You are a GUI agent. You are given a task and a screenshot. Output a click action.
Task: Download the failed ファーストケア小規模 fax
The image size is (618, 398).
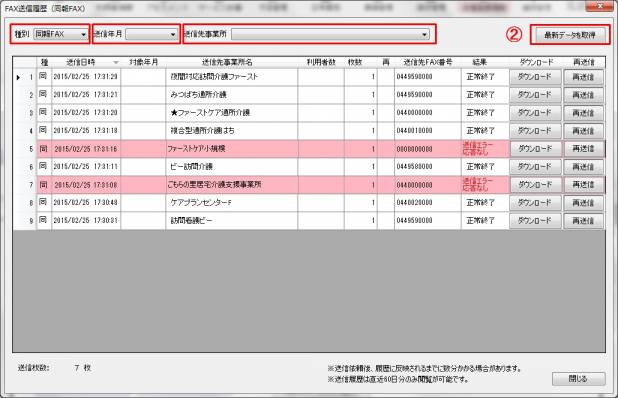(535, 149)
